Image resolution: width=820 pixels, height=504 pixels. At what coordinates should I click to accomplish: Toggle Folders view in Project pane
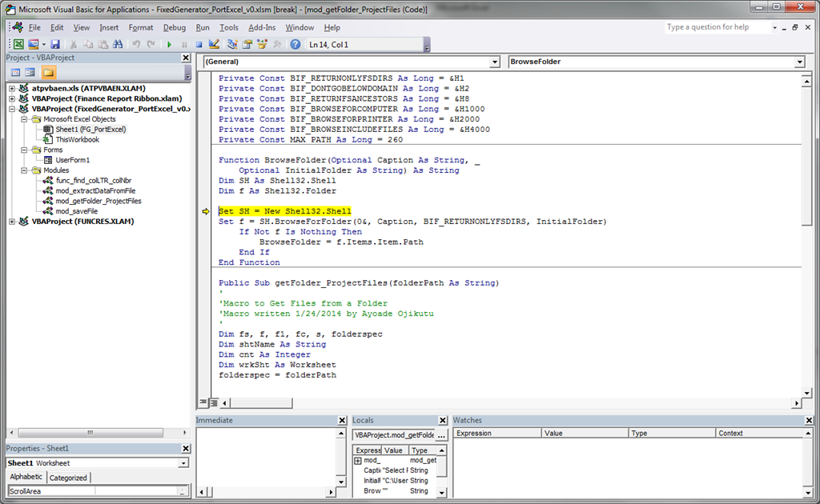tap(49, 72)
